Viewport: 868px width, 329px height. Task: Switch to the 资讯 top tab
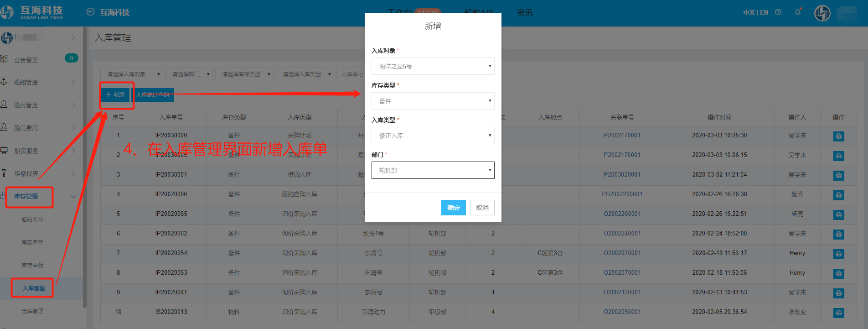point(525,13)
